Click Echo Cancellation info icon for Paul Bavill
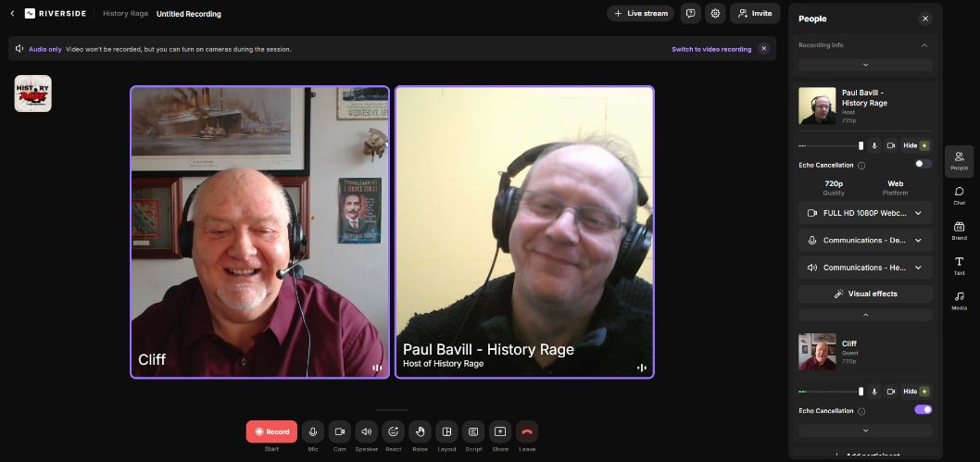This screenshot has width=980, height=462. [x=861, y=166]
